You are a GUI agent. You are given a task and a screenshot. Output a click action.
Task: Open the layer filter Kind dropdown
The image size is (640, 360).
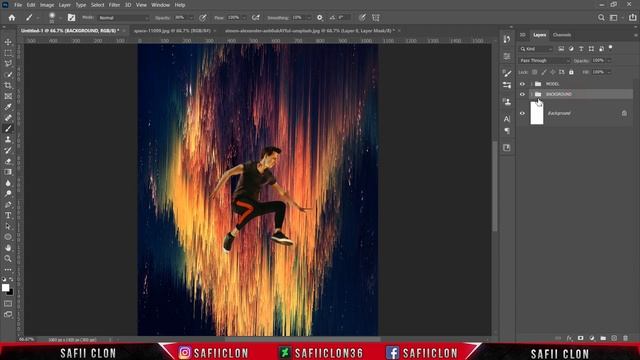click(x=536, y=49)
